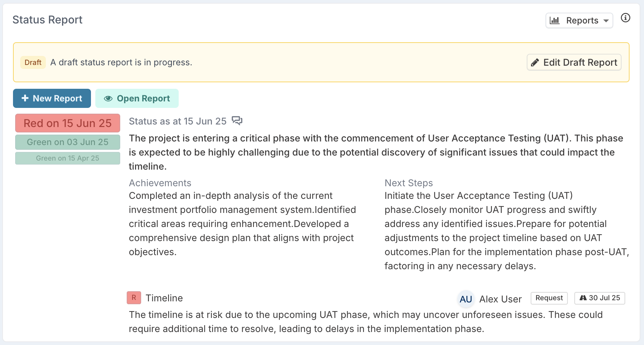Click the Timeline indicator heading
The width and height of the screenshot is (644, 345).
tap(164, 298)
